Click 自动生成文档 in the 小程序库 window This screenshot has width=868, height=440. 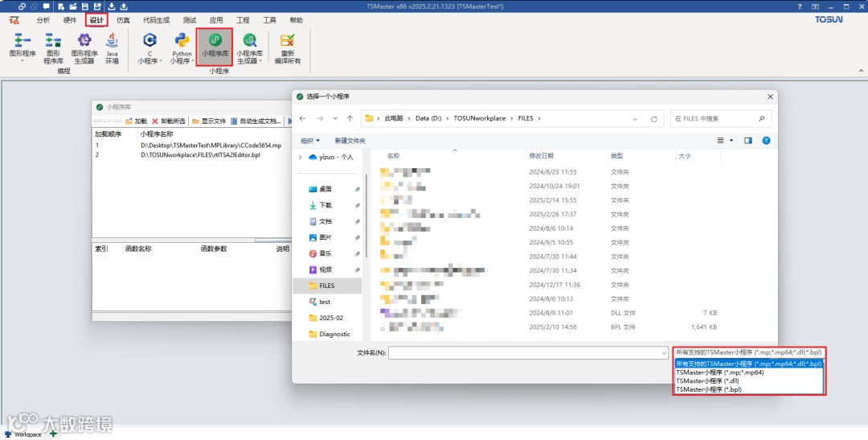(256, 121)
